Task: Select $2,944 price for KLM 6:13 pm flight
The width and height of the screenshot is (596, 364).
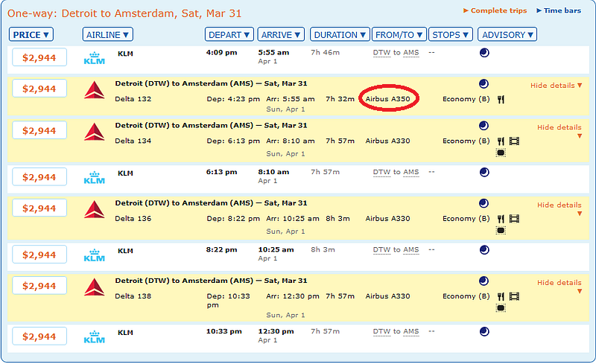Action: pos(39,176)
